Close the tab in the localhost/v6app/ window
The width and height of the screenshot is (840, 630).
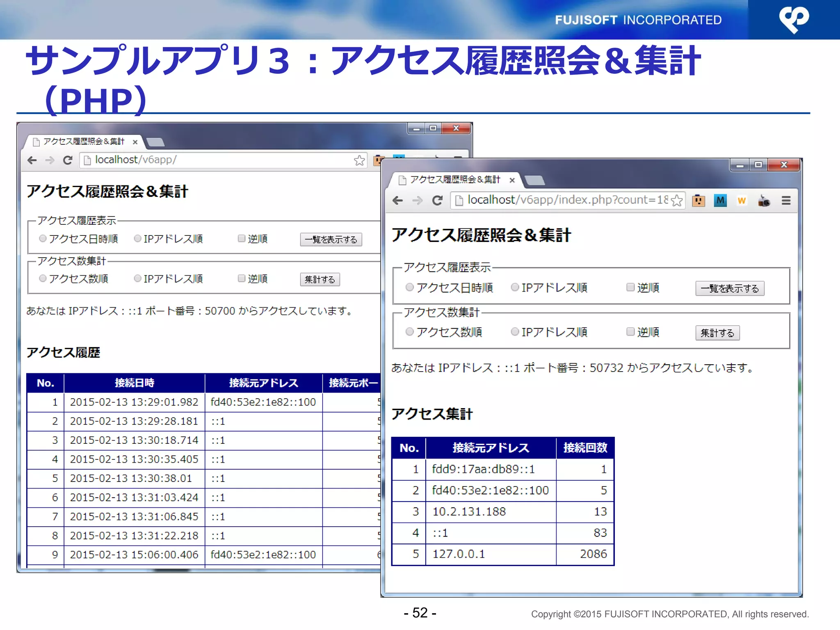pos(135,142)
